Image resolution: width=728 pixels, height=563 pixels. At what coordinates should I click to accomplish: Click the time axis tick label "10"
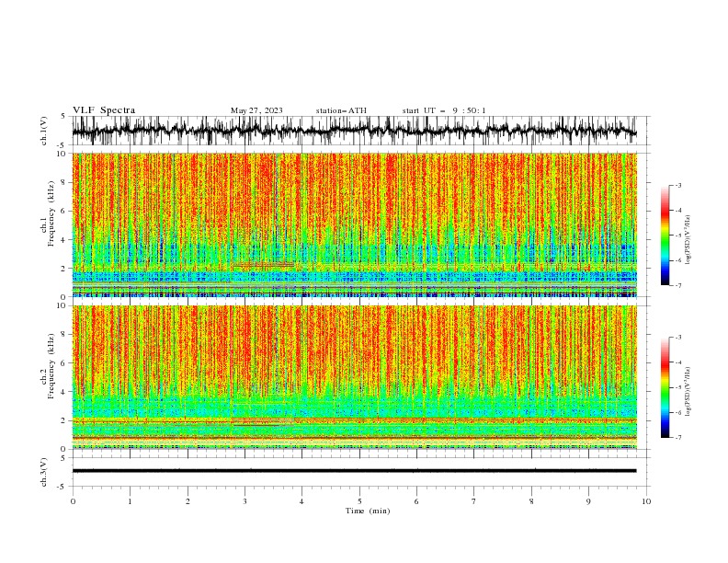point(646,501)
